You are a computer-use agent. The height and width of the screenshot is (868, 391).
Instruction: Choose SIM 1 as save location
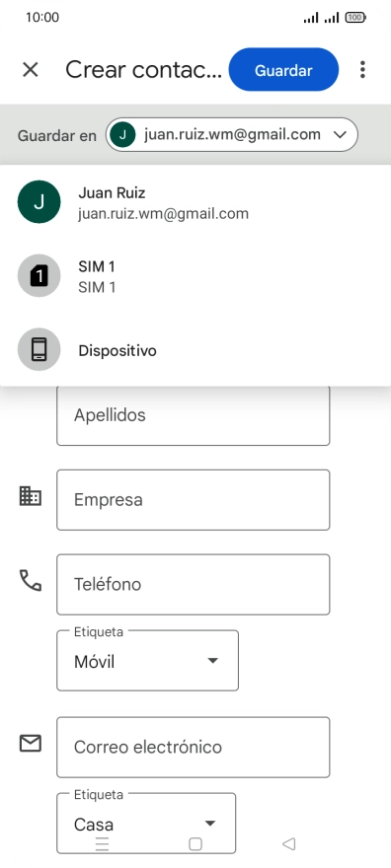195,275
